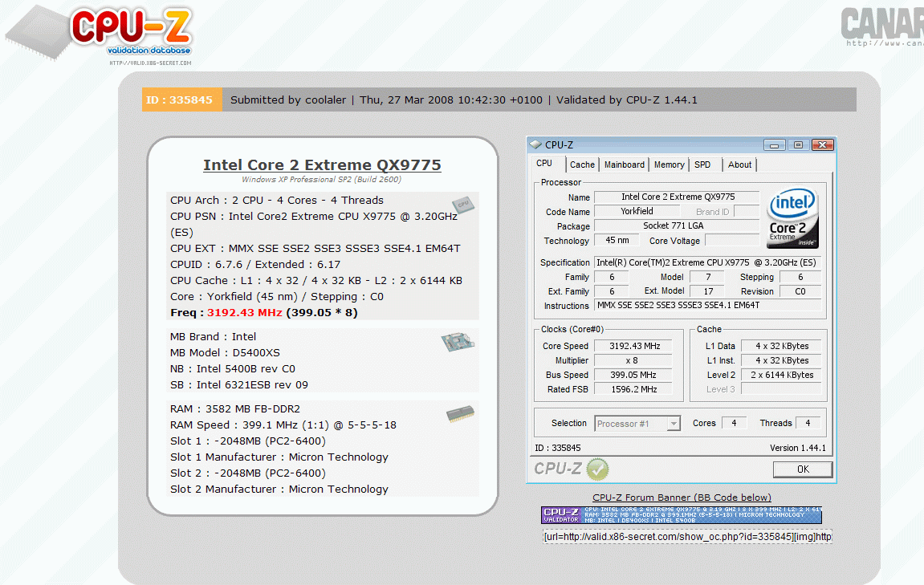Click the SB : Intel 6321ESB rev 09 line
Viewport: 924px width, 585px height.
coord(239,384)
